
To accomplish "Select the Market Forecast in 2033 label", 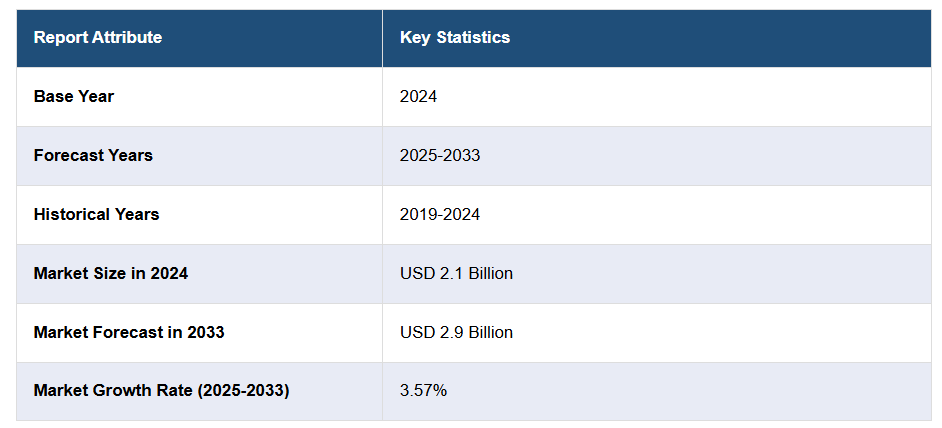I will pos(128,332).
